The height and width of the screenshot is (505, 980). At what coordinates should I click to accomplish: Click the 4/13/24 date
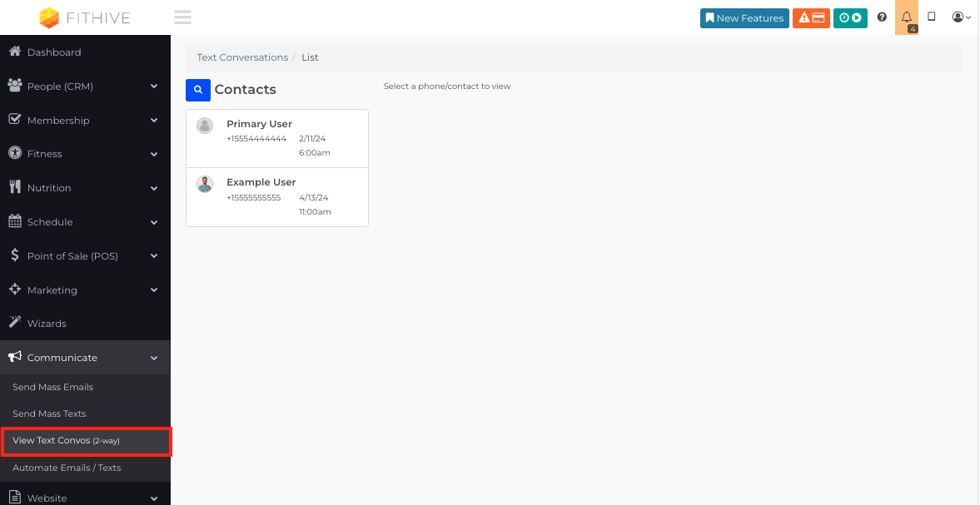pos(314,198)
